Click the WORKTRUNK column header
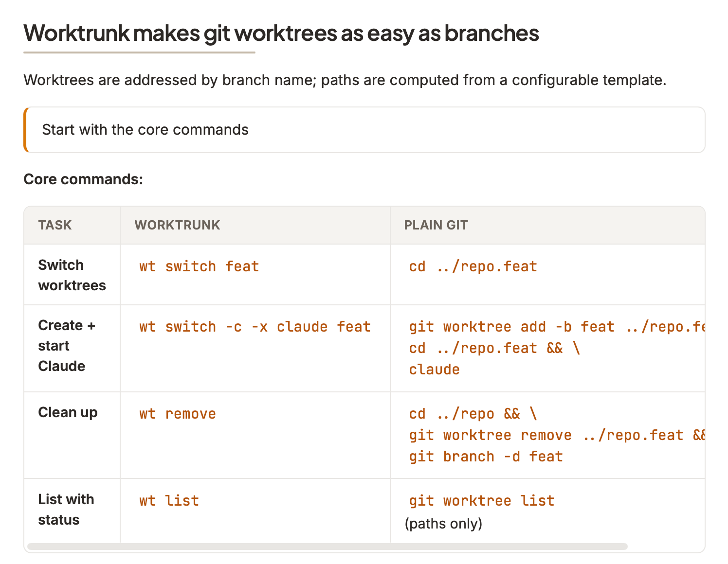728x564 pixels. click(x=177, y=225)
